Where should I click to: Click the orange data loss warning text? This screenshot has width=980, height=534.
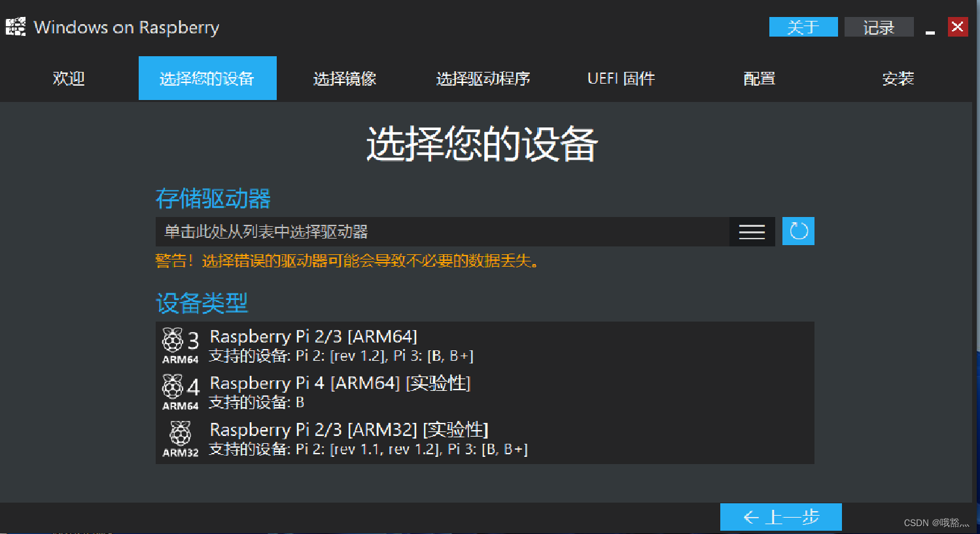coord(347,261)
